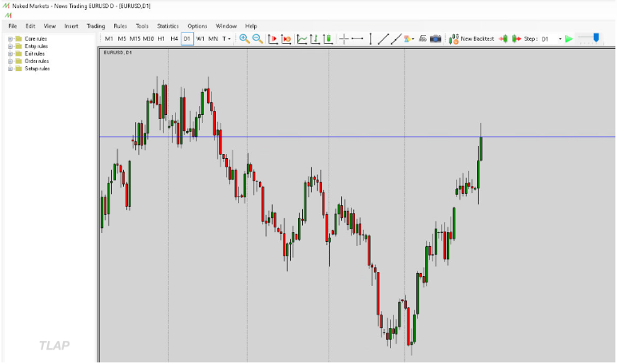
Task: Select the M30 timeframe
Action: click(x=149, y=38)
